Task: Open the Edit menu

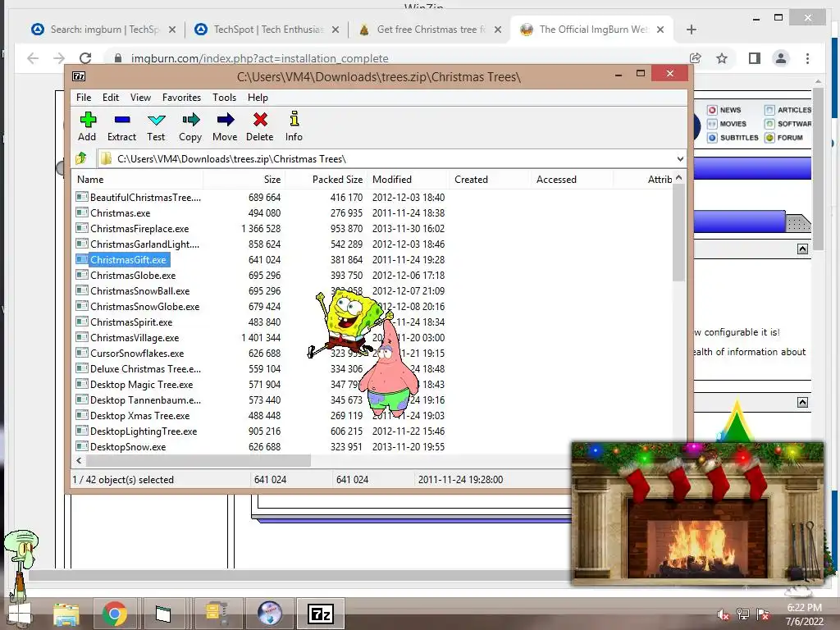Action: point(111,98)
